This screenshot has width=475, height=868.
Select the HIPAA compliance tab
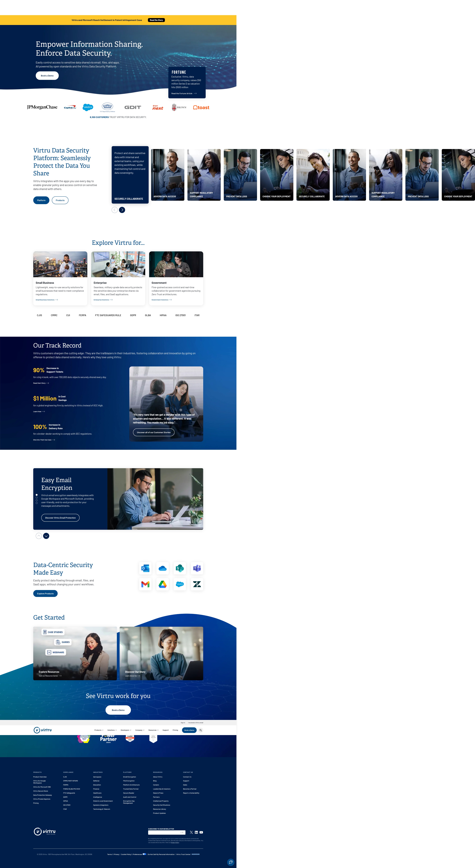point(163,315)
